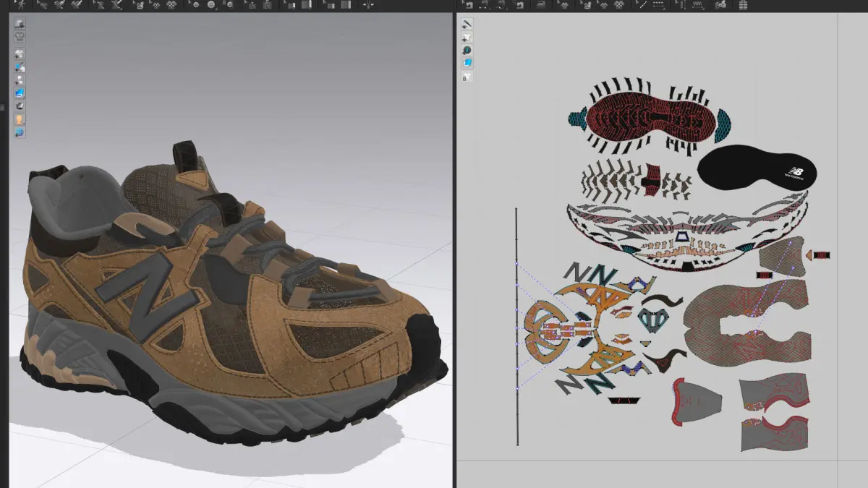Toggle show pattern info 'i' icon in 2D window
The height and width of the screenshot is (488, 868).
[467, 50]
